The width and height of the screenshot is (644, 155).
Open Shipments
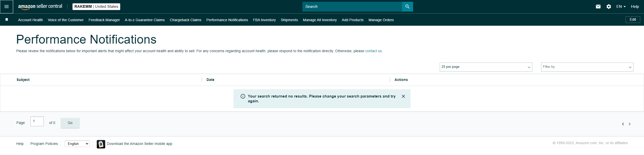tap(289, 20)
